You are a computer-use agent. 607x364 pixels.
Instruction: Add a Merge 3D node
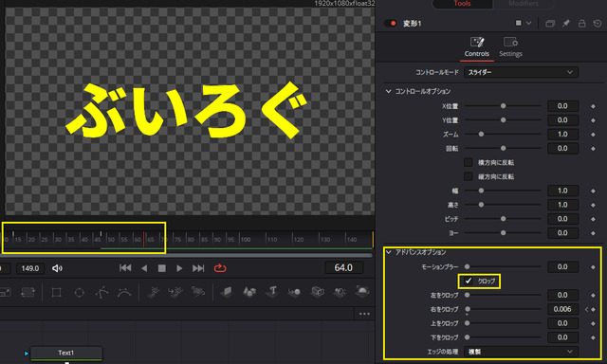(295, 292)
